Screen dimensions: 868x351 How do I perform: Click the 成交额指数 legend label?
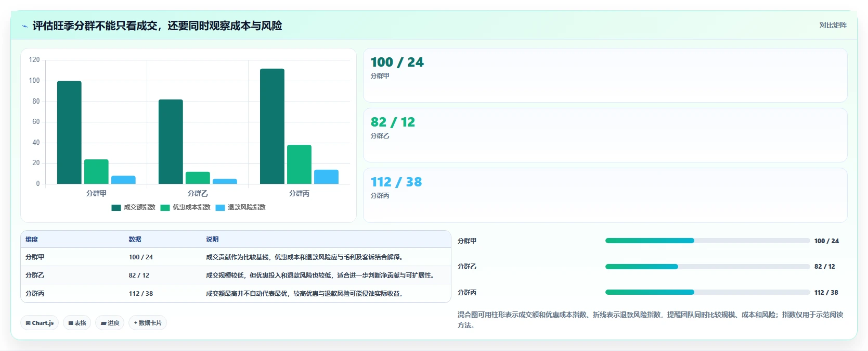click(x=139, y=207)
